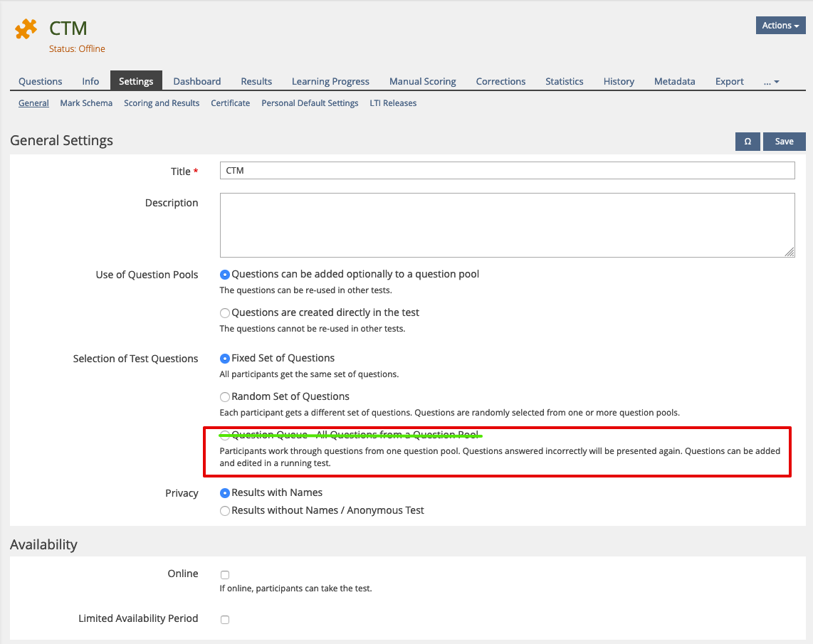The height and width of the screenshot is (644, 813).
Task: Open the Actions dropdown menu
Action: [x=780, y=26]
